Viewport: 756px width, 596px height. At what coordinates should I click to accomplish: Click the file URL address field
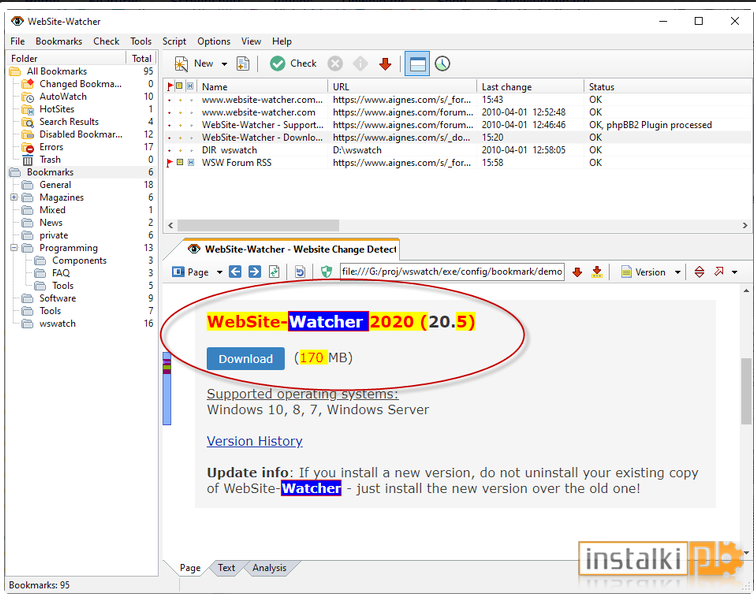[452, 272]
